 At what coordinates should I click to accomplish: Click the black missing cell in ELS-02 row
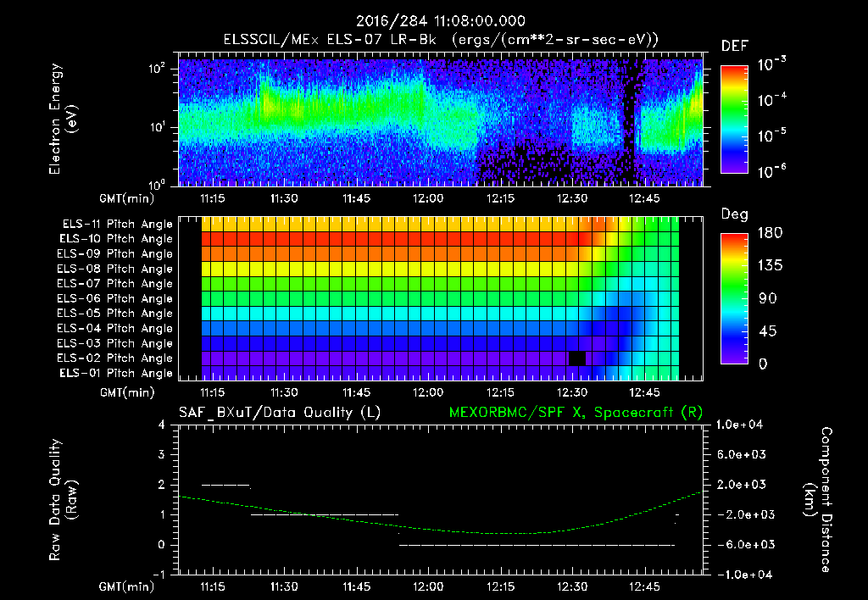[576, 358]
